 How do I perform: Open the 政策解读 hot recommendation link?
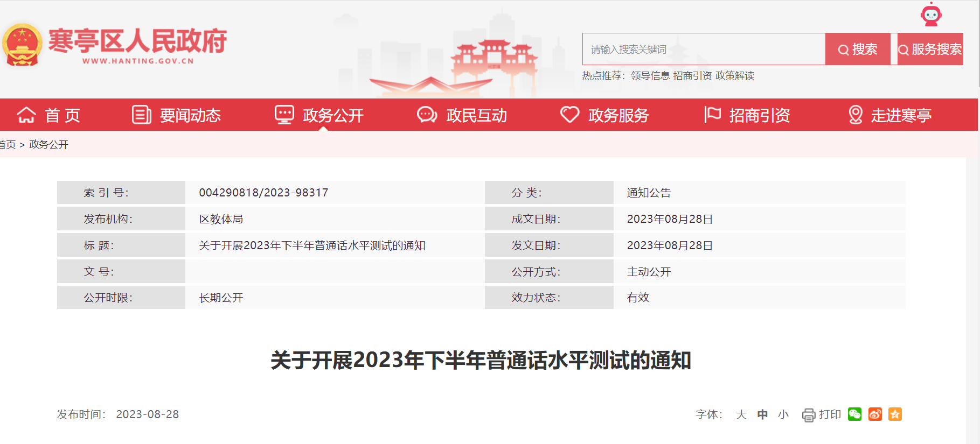point(735,76)
